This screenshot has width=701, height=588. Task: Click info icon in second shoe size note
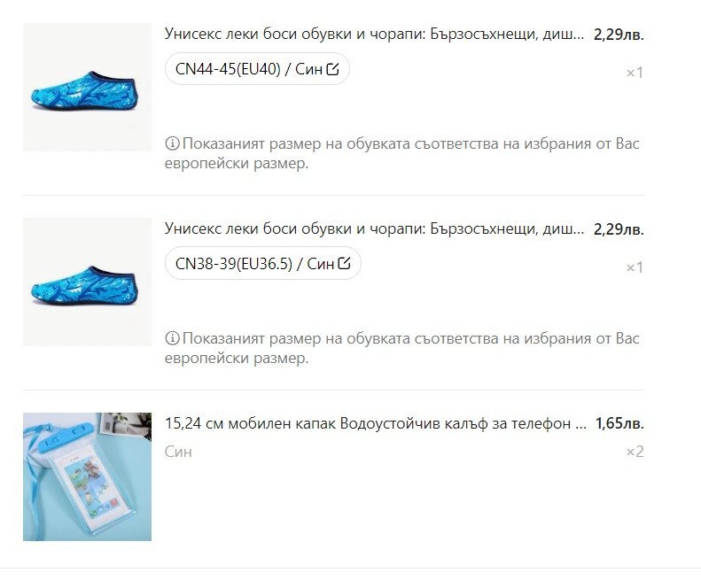point(172,338)
